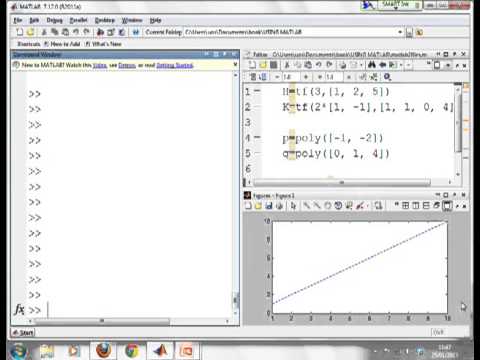The width and height of the screenshot is (480, 360).
Task: Click the dotted line in the plot
Action: [360, 263]
